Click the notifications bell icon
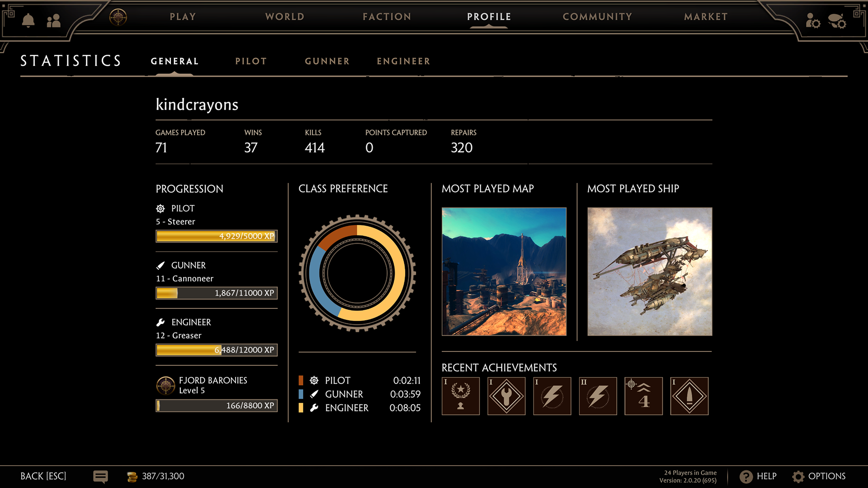This screenshot has width=868, height=488. [x=28, y=20]
